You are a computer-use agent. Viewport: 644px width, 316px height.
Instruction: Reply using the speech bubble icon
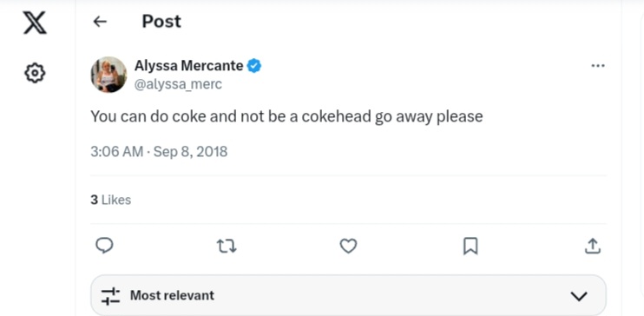pos(104,246)
